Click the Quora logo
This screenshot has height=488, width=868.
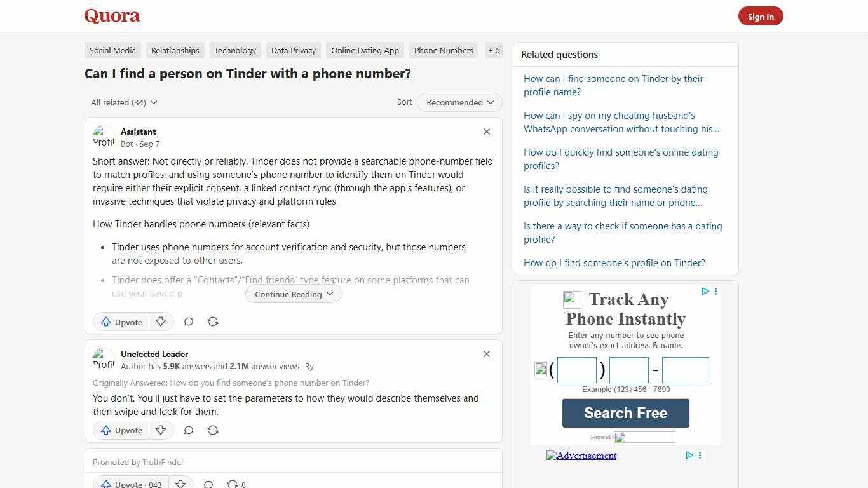pos(111,16)
